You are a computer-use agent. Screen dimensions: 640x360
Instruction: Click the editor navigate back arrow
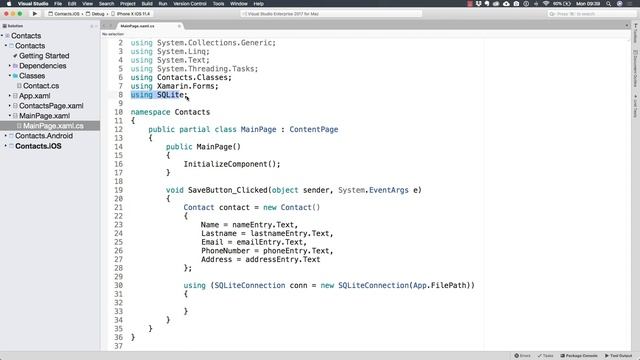pos(104,26)
